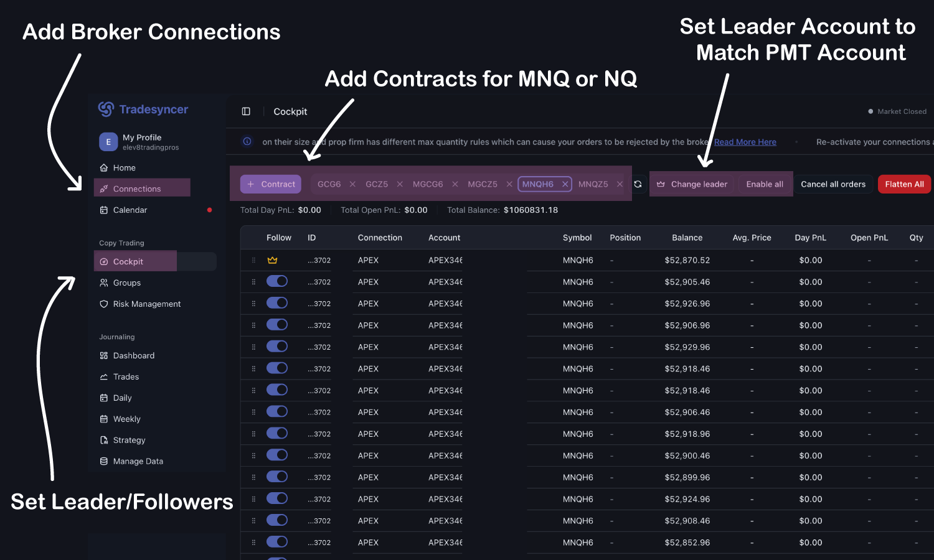Viewport: 934px width, 560px height.
Task: Disable the follow toggle on the bottom row
Action: click(x=277, y=541)
